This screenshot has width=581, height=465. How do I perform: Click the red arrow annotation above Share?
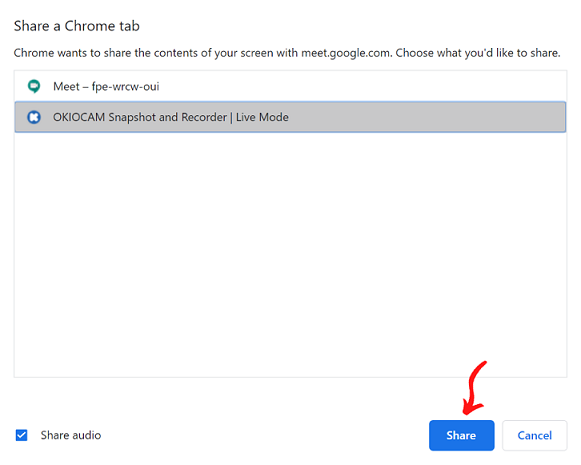coord(474,388)
